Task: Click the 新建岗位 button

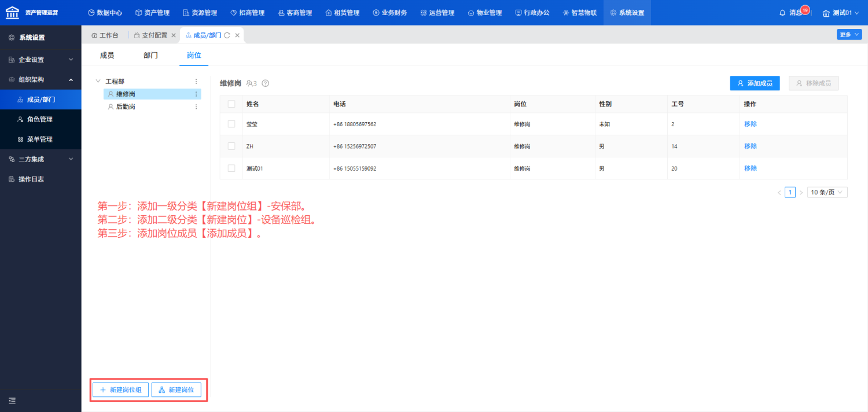Action: coord(176,390)
